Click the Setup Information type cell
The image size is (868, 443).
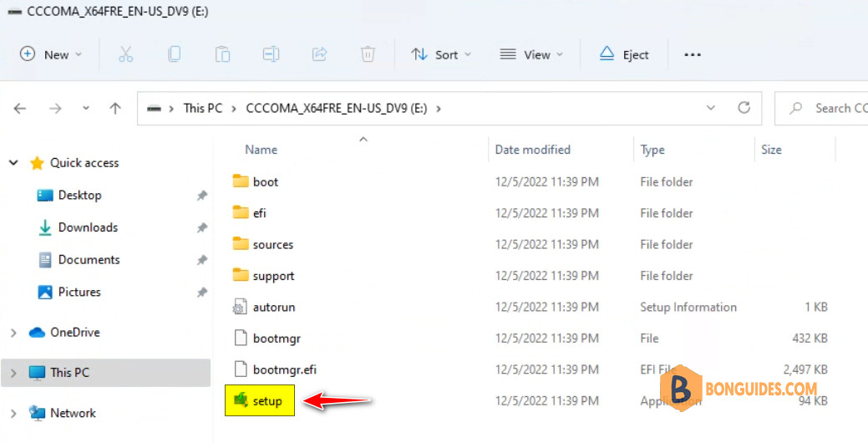(688, 308)
